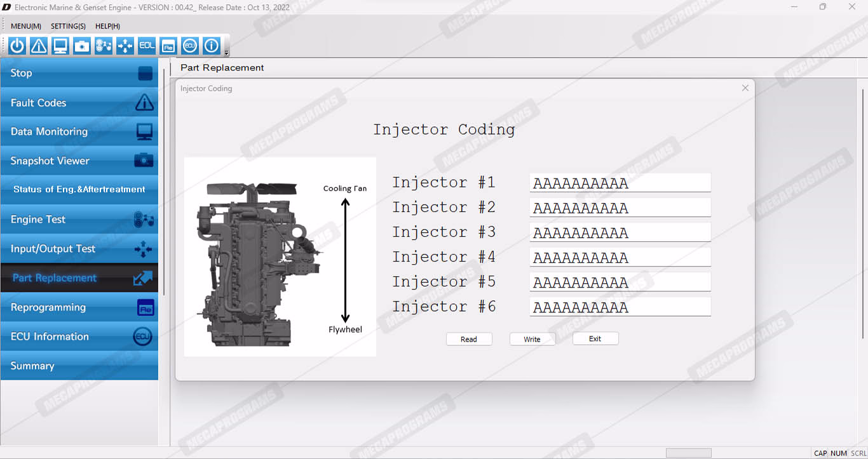
Task: Click the engine test gears toolbar icon
Action: (104, 46)
